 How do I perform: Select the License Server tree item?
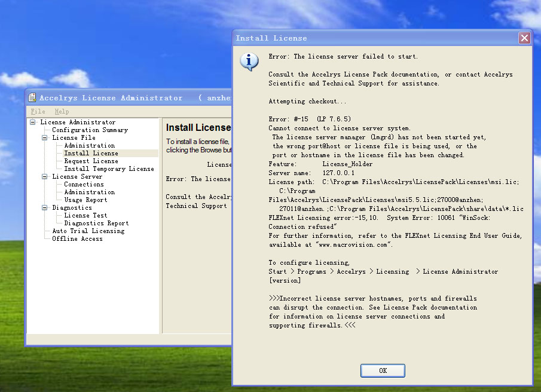pyautogui.click(x=77, y=176)
